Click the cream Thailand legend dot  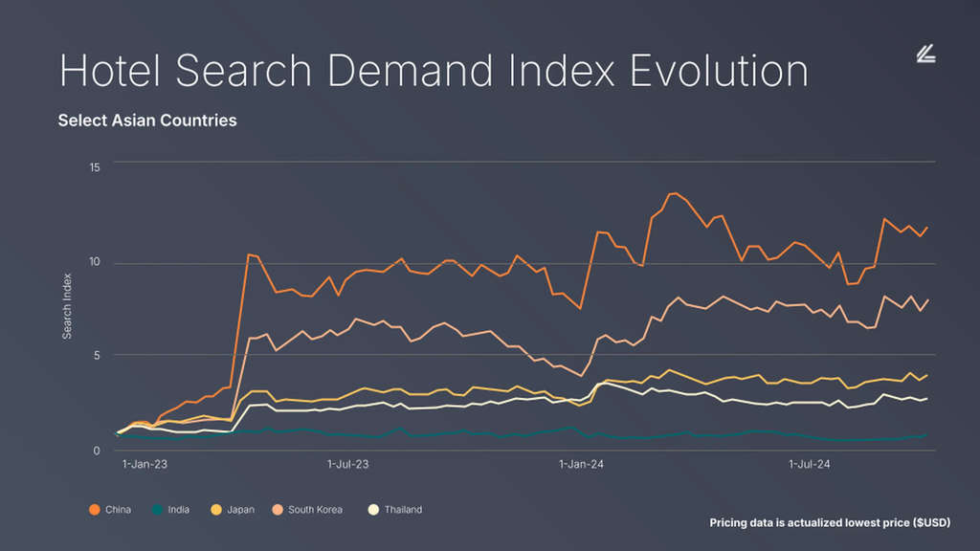click(x=372, y=510)
